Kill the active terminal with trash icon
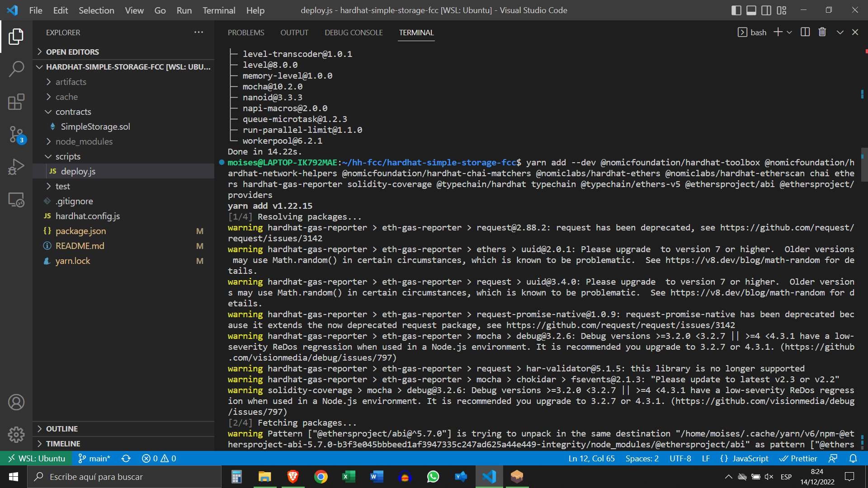The width and height of the screenshot is (868, 488). (822, 32)
